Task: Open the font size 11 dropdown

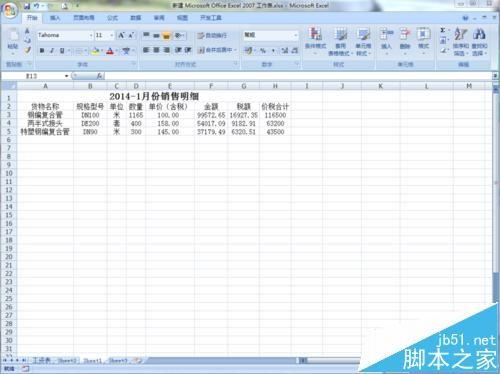Action: [112, 35]
